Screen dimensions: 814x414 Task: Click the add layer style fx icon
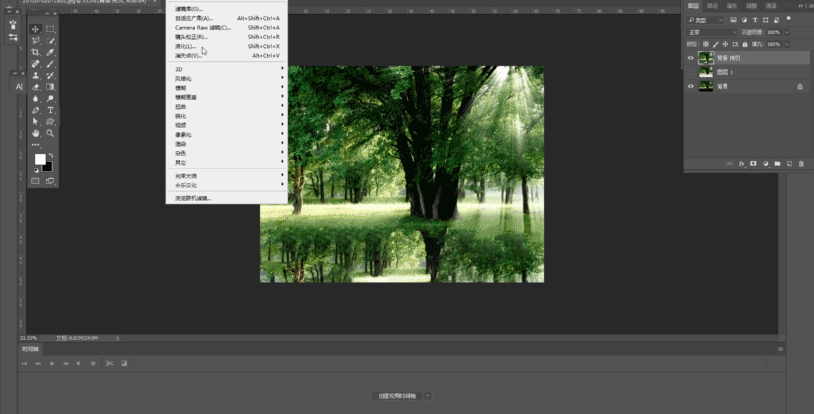741,163
